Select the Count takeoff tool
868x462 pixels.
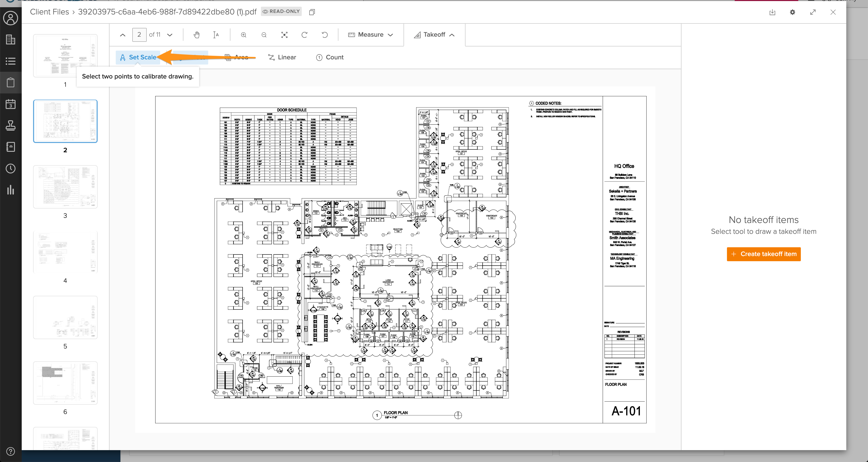pos(330,57)
